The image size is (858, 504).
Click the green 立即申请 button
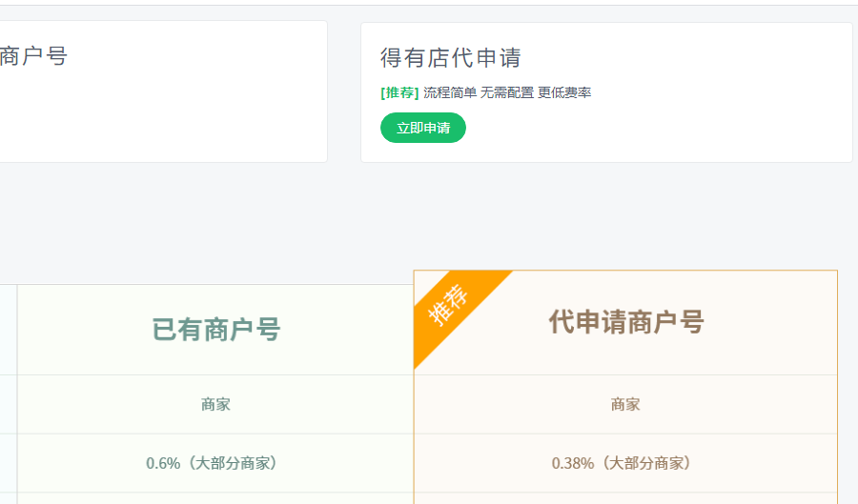[x=422, y=128]
